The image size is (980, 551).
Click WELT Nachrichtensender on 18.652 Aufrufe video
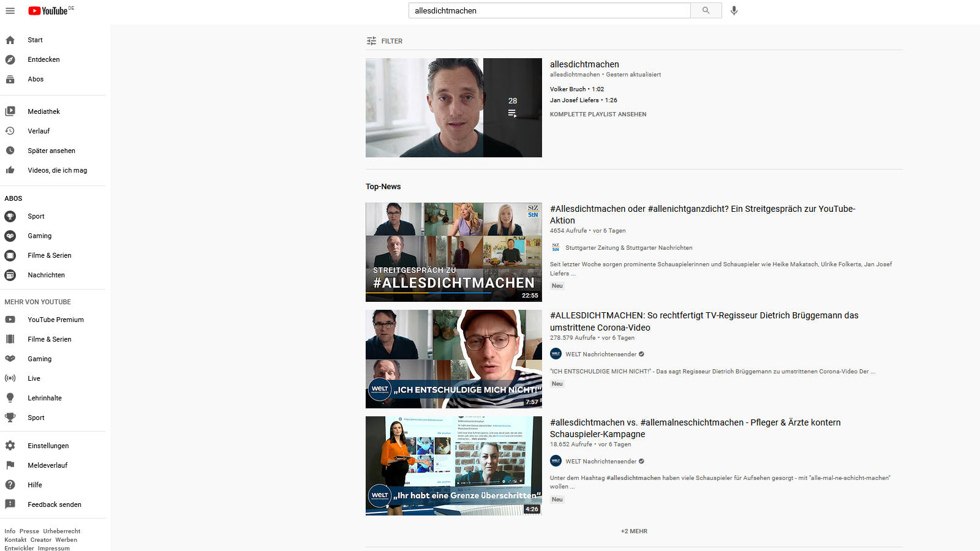coord(601,462)
